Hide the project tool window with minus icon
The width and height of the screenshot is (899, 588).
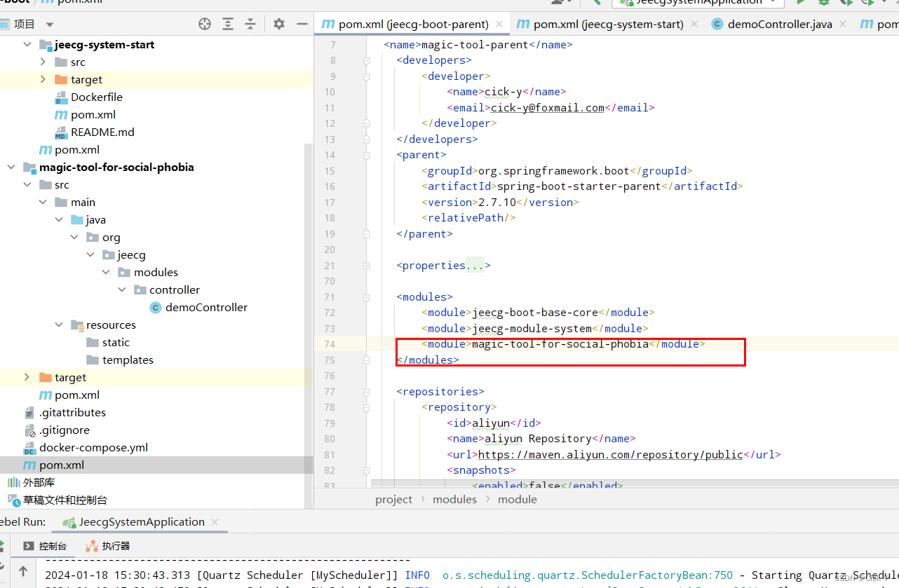click(x=302, y=24)
